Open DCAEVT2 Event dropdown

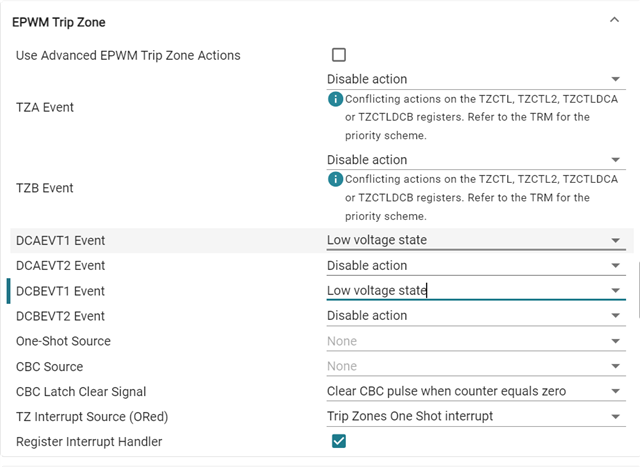click(x=475, y=265)
